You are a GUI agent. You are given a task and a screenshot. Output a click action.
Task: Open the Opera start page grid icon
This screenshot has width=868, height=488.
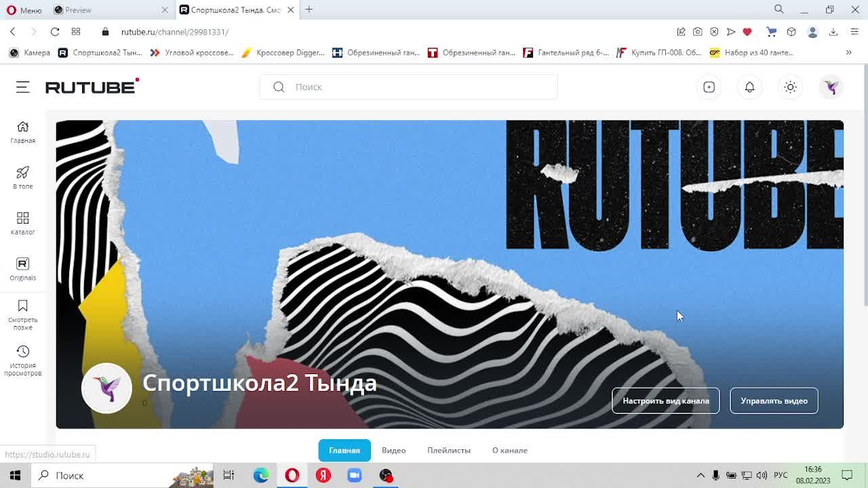(x=76, y=32)
